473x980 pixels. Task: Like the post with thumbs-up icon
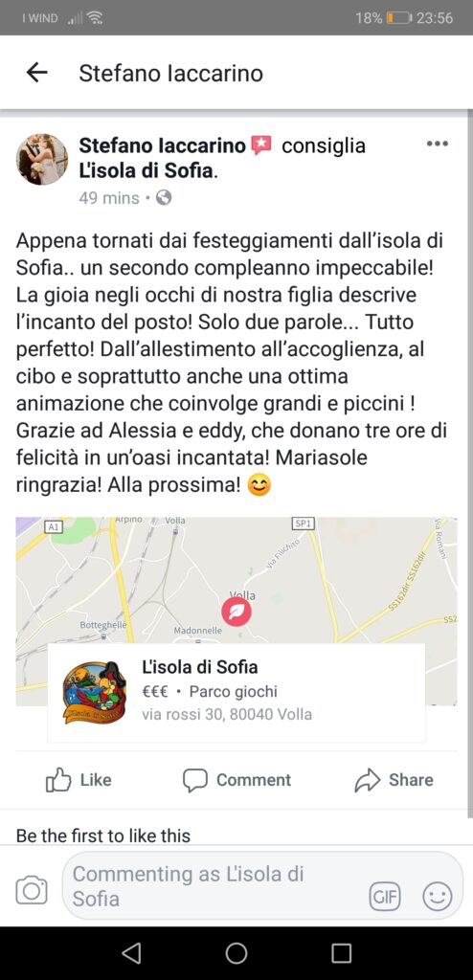[x=79, y=780]
